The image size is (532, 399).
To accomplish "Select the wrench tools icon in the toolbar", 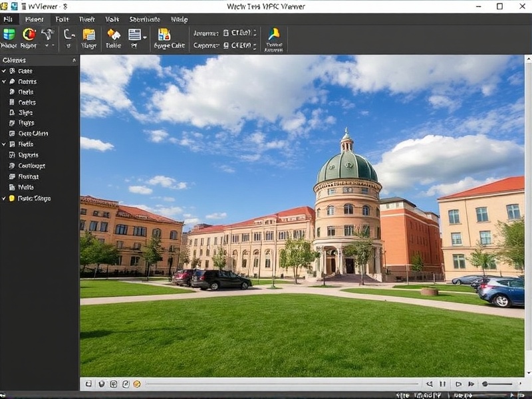I will click(x=48, y=34).
